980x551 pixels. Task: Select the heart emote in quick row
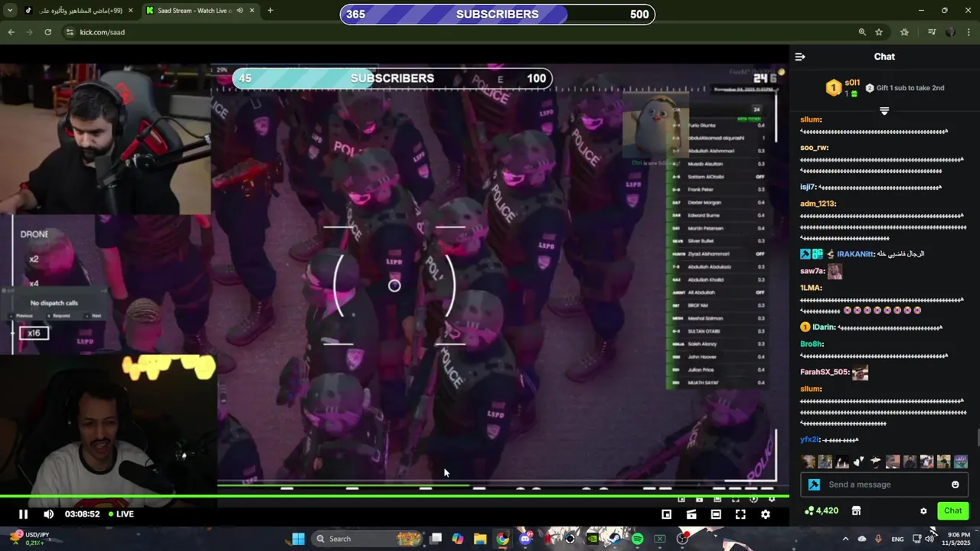coord(858,461)
